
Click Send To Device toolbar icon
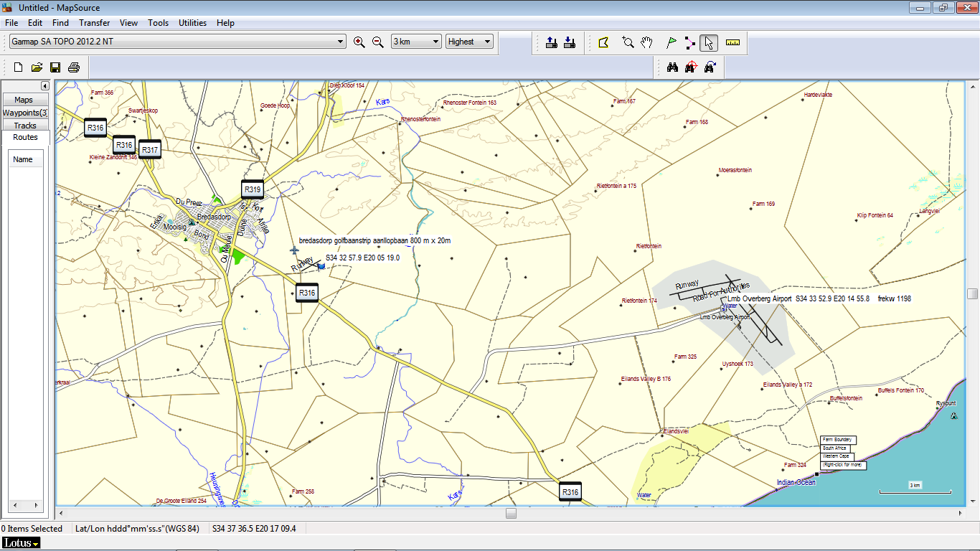tap(552, 42)
